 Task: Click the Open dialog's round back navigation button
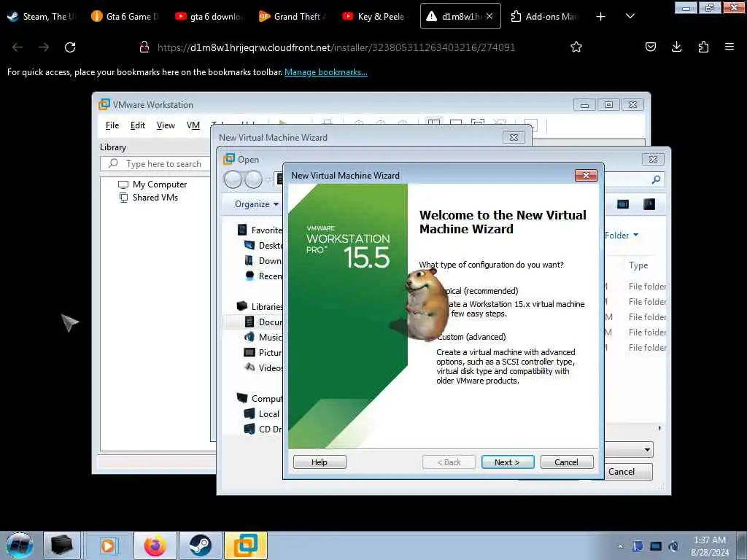pyautogui.click(x=233, y=179)
